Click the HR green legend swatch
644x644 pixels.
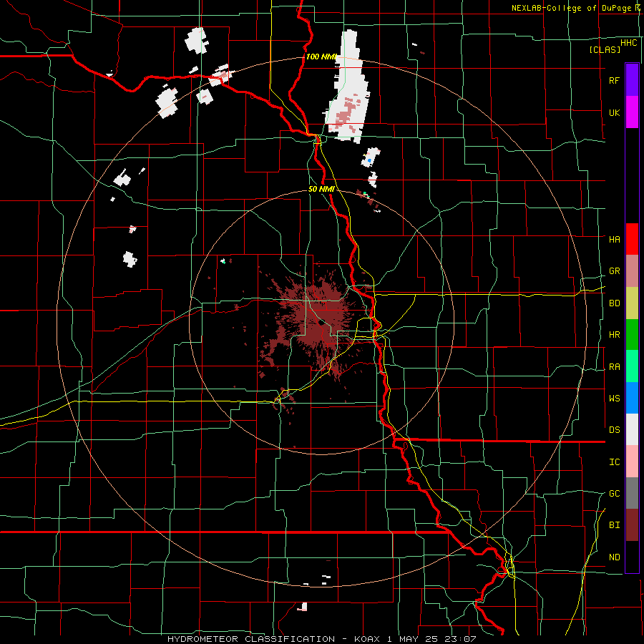pyautogui.click(x=632, y=335)
